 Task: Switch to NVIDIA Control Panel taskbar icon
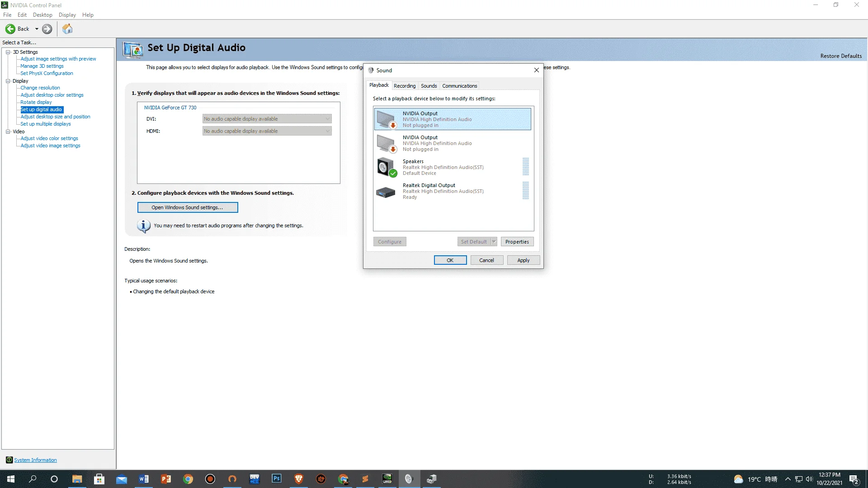click(387, 479)
